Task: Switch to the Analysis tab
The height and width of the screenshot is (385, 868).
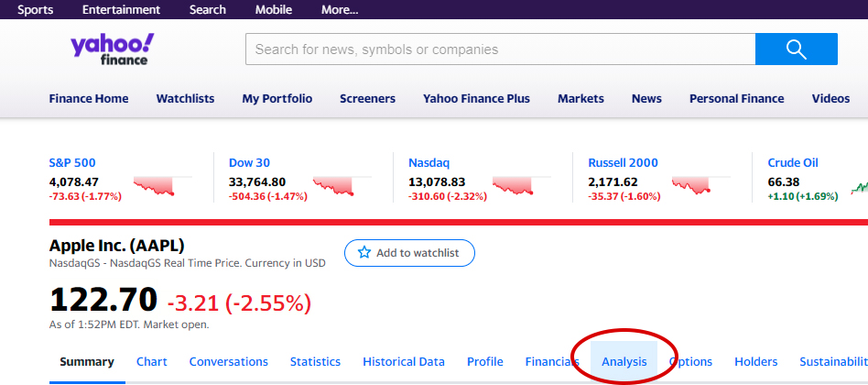Action: pos(624,362)
